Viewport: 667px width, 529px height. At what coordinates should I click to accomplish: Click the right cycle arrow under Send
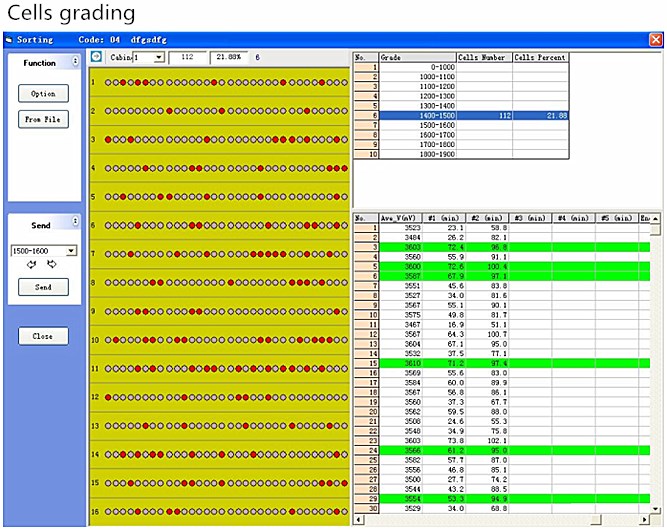pos(52,266)
